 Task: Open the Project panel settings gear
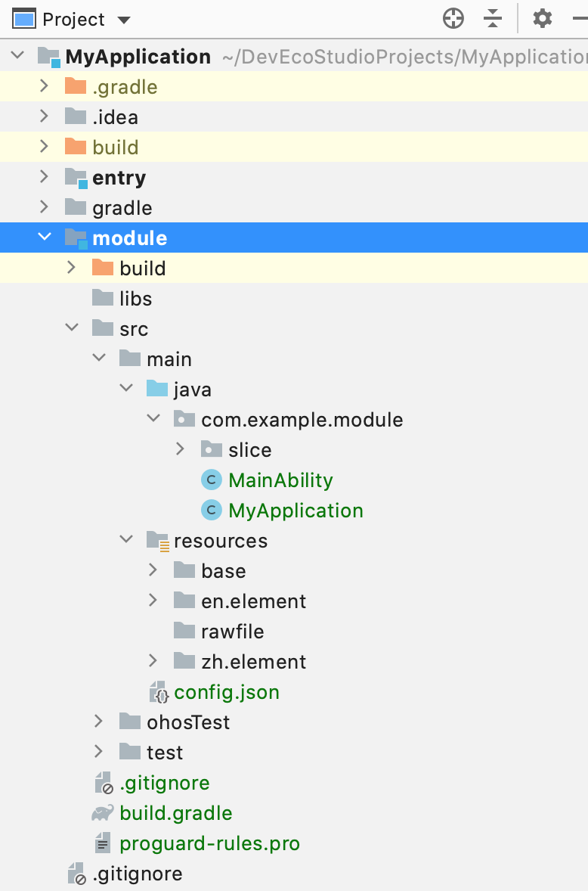[542, 19]
